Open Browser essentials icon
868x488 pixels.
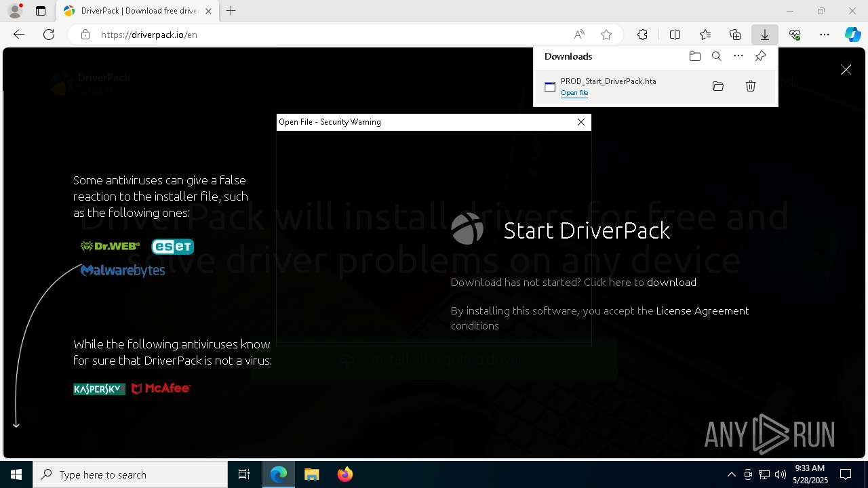point(795,35)
